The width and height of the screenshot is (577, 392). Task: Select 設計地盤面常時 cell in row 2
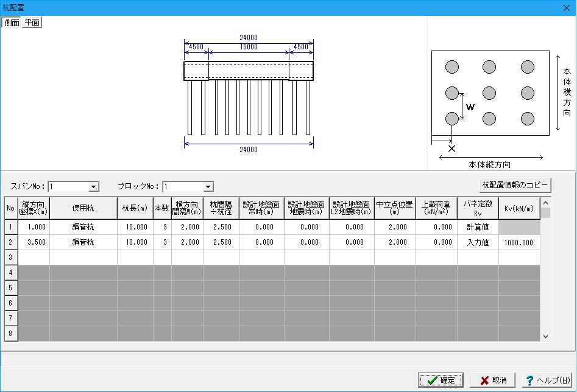(x=261, y=242)
